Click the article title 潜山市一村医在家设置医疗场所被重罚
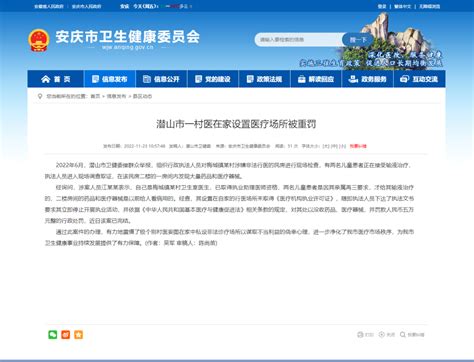 click(x=236, y=124)
